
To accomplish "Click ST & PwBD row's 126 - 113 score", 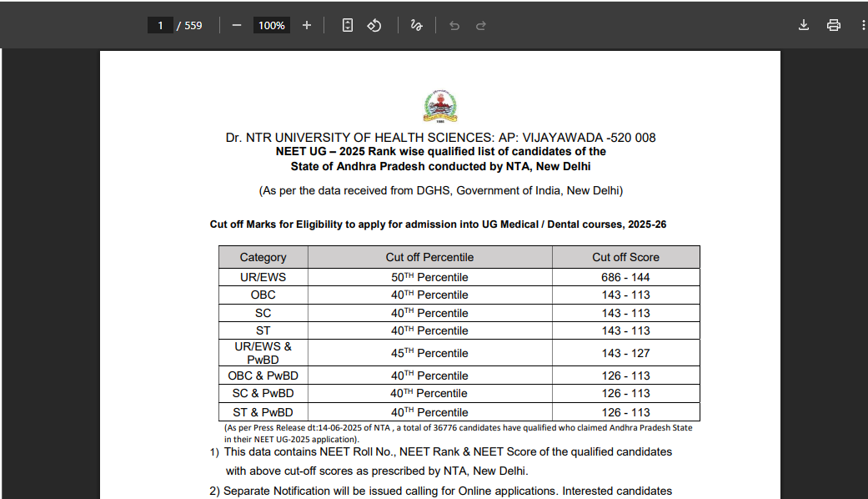I will (625, 412).
